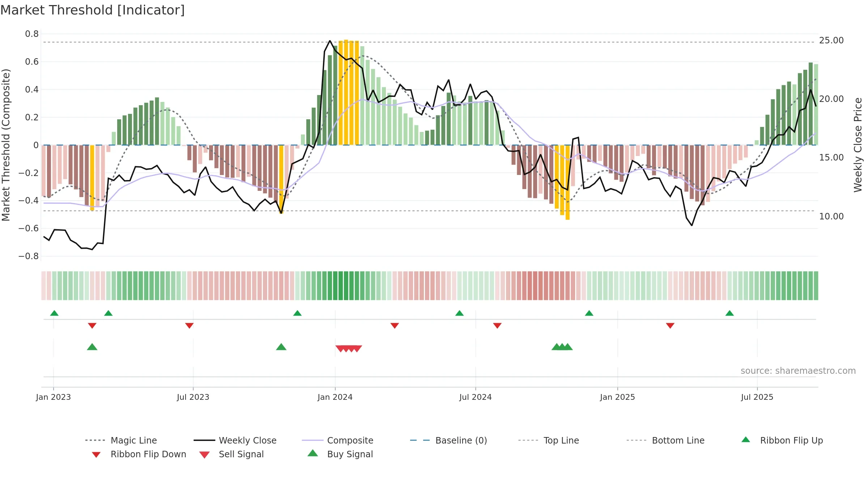Click the Jul 2024 x-axis label
Image resolution: width=868 pixels, height=488 pixels.
click(x=476, y=397)
